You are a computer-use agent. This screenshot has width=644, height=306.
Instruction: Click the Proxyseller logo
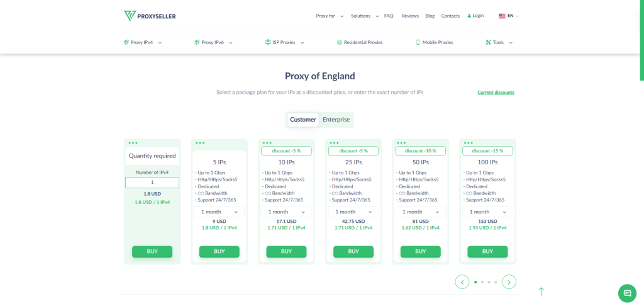pos(150,16)
